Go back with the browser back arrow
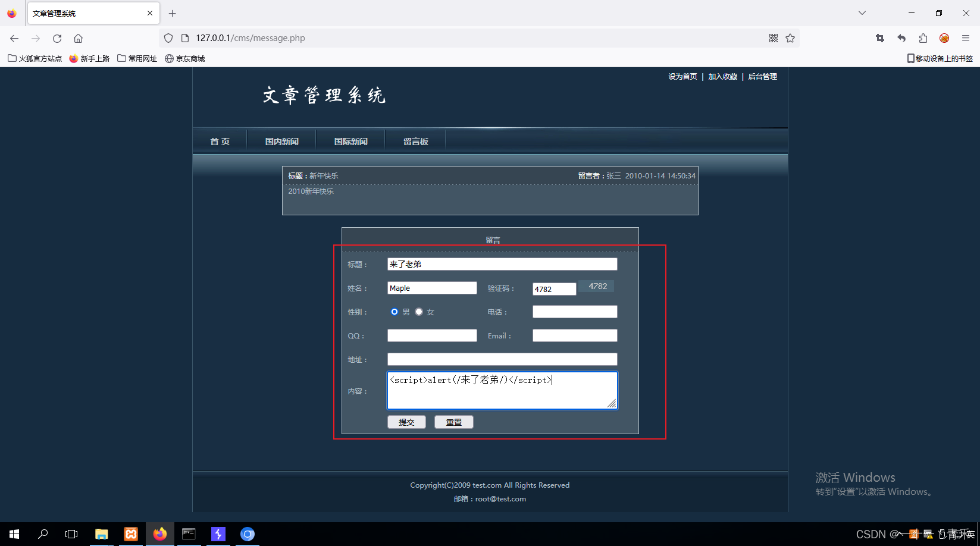Viewport: 980px width, 546px height. [14, 38]
